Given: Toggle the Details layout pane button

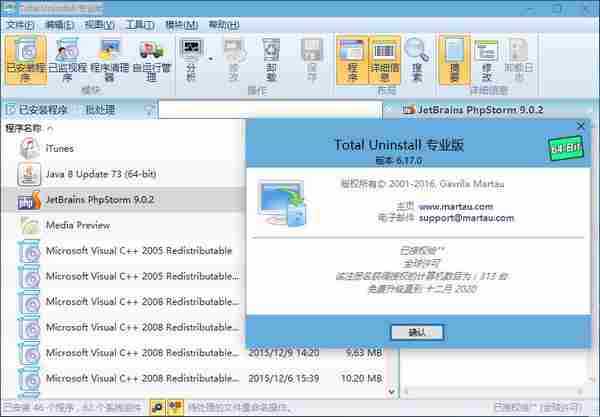Looking at the screenshot, I should (x=385, y=60).
